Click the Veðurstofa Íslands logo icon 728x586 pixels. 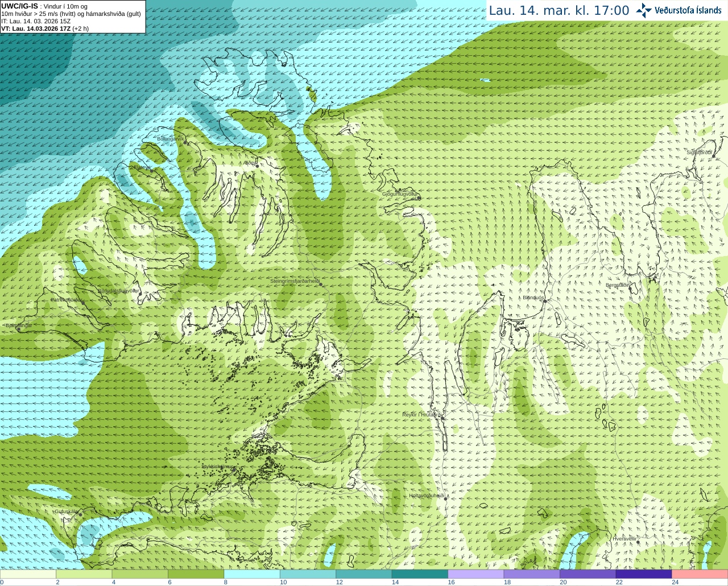[644, 10]
